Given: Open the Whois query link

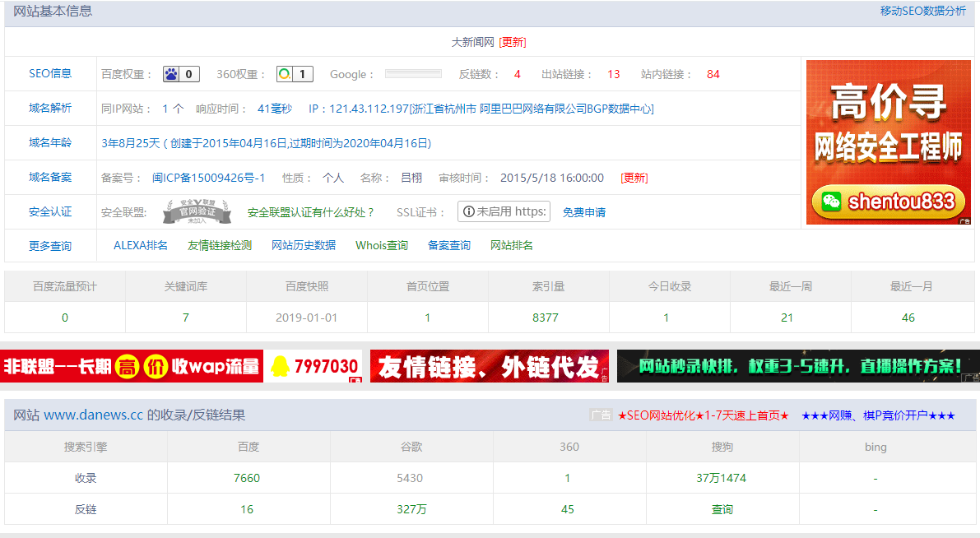Looking at the screenshot, I should tap(382, 245).
